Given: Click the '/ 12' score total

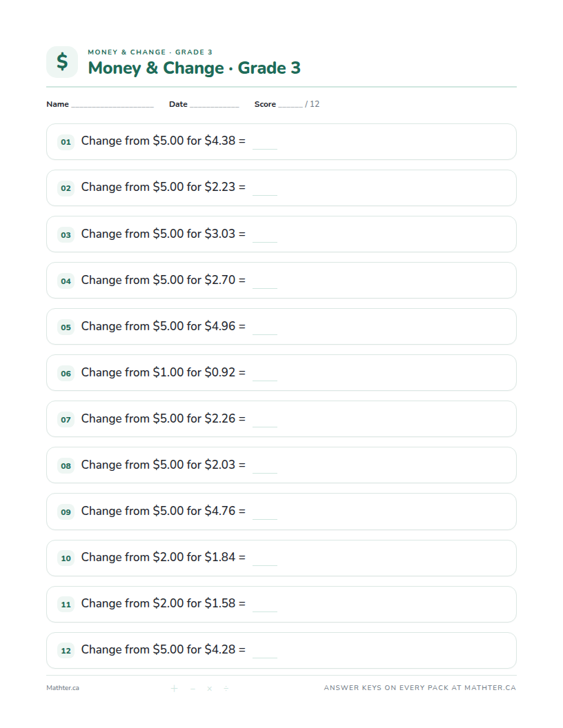Looking at the screenshot, I should click(312, 104).
